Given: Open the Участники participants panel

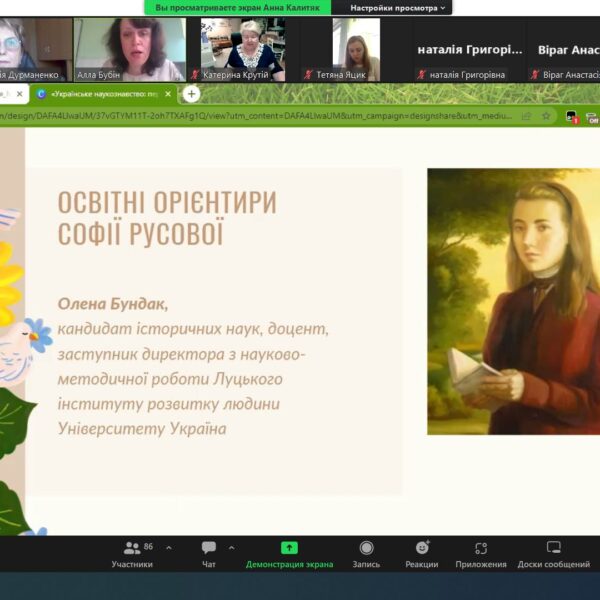Looking at the screenshot, I should pyautogui.click(x=132, y=553).
